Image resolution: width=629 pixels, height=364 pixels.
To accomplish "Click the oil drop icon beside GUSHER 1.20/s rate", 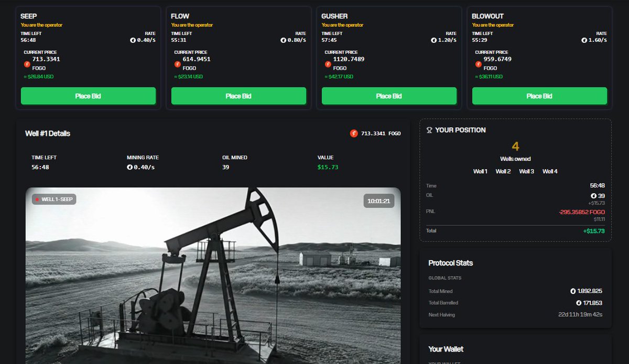I will [433, 40].
